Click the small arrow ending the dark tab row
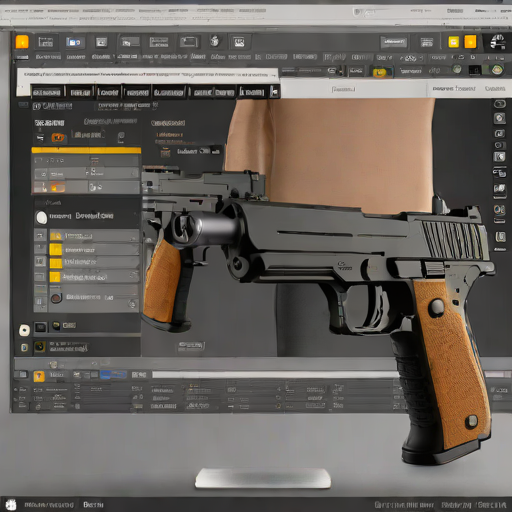Viewport: 512px width, 512px height. click(274, 91)
